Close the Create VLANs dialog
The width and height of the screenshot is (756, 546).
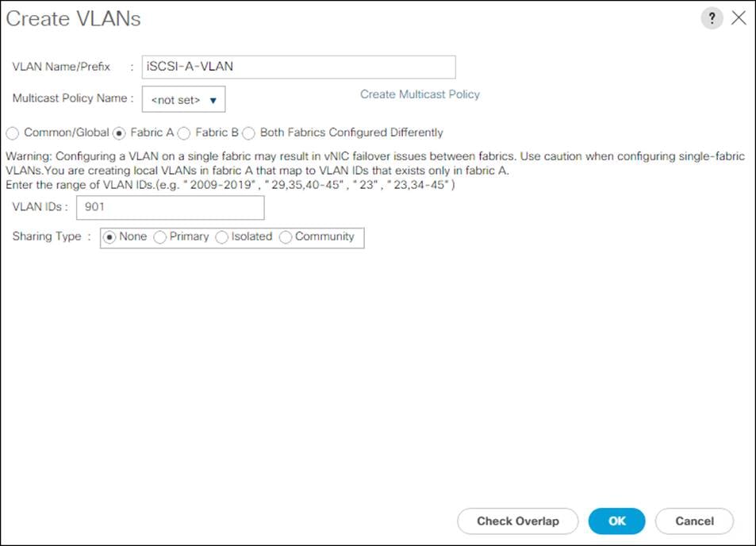(x=739, y=18)
